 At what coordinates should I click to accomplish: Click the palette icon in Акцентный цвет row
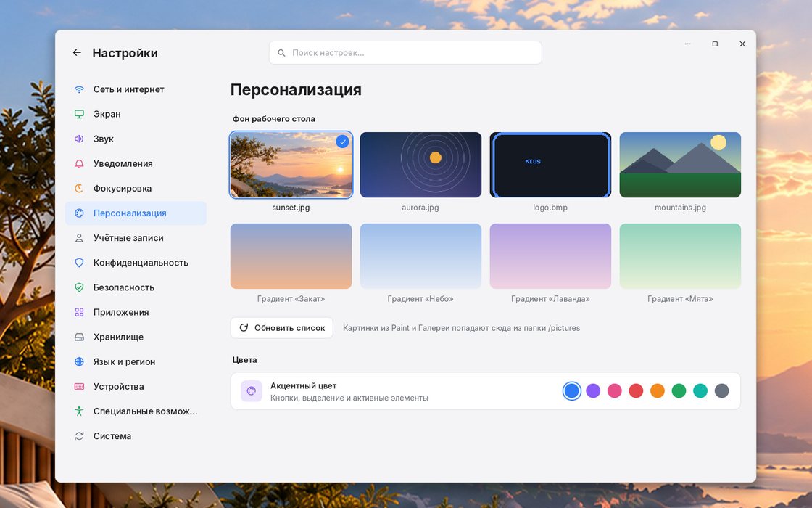(x=252, y=391)
